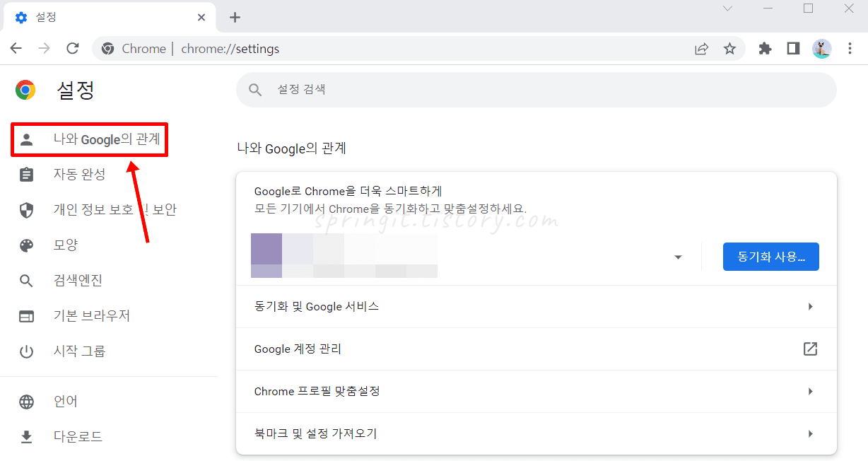The height and width of the screenshot is (461, 868).
Task: Open the extensions puzzle icon
Action: [765, 49]
